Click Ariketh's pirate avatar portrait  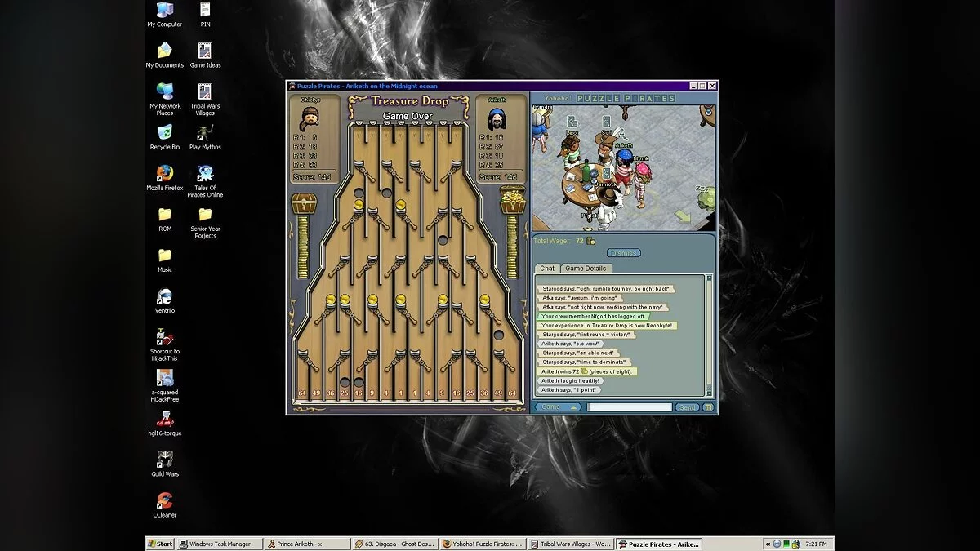[x=497, y=118]
